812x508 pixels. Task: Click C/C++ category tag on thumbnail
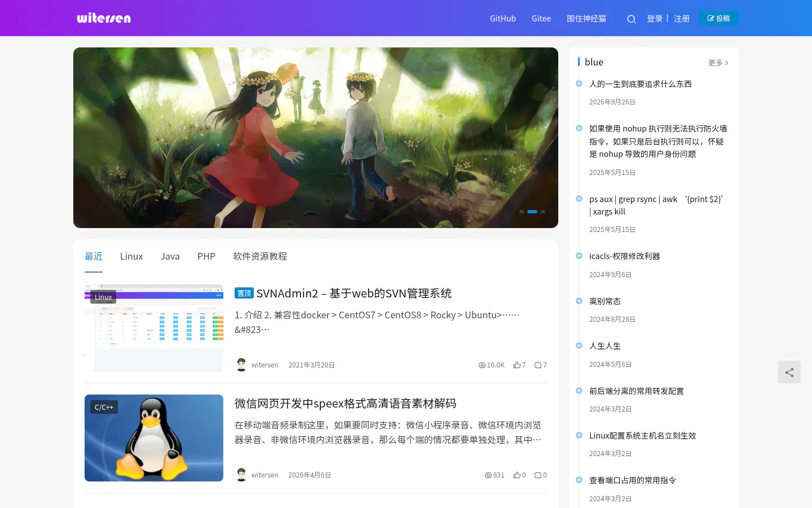click(104, 407)
